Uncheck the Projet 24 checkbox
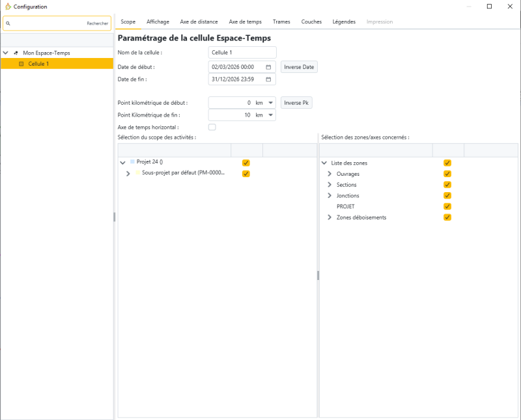The height and width of the screenshot is (420, 521). click(246, 163)
